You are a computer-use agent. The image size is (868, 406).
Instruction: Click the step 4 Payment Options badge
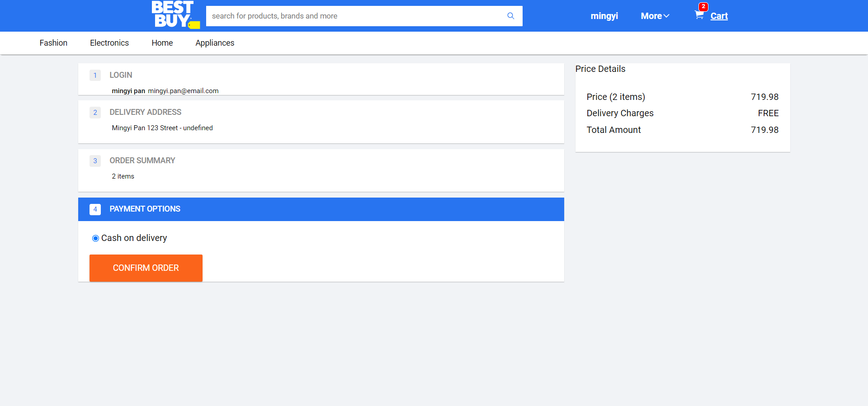[x=95, y=209]
